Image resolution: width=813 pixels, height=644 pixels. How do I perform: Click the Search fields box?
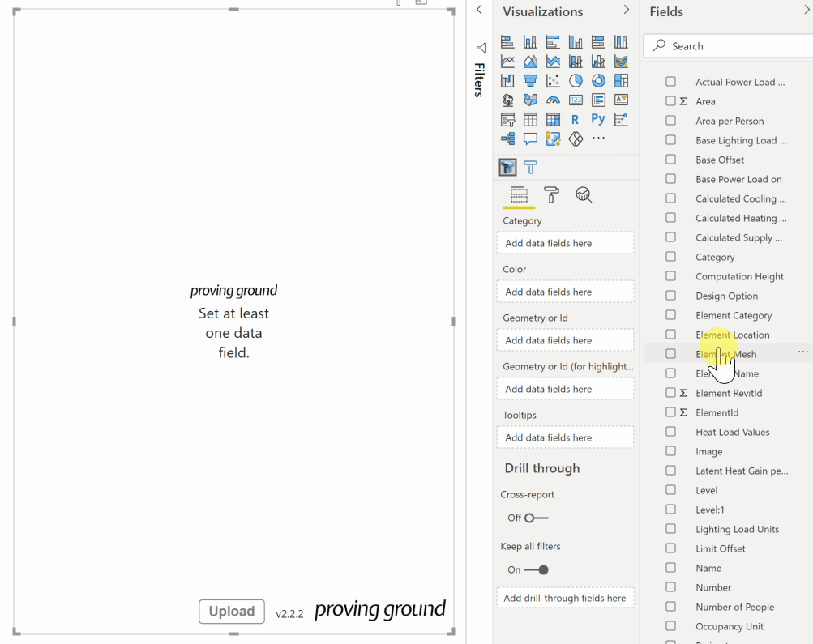728,46
